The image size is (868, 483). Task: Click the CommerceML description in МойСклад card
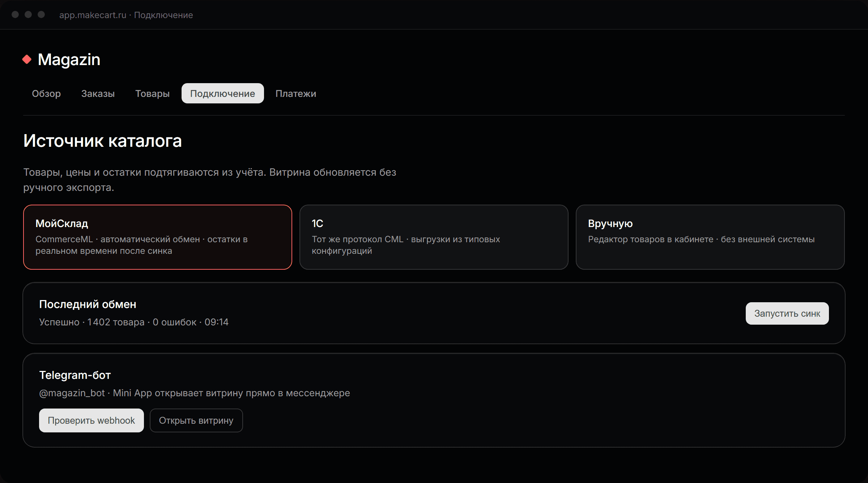click(141, 245)
